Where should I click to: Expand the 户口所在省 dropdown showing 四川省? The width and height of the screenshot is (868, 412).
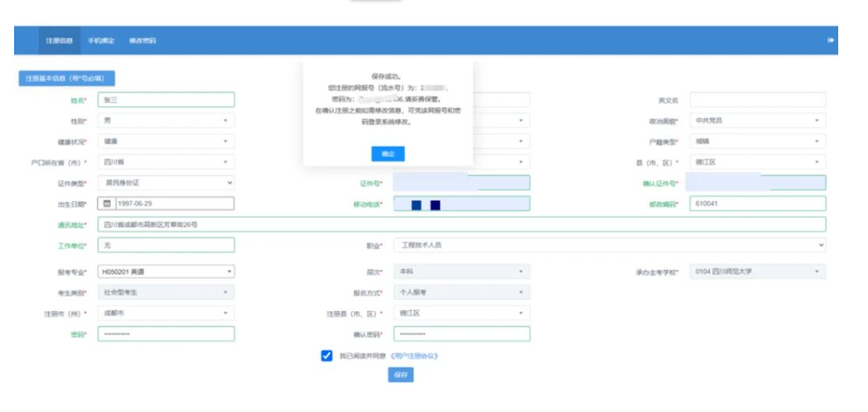(166, 162)
